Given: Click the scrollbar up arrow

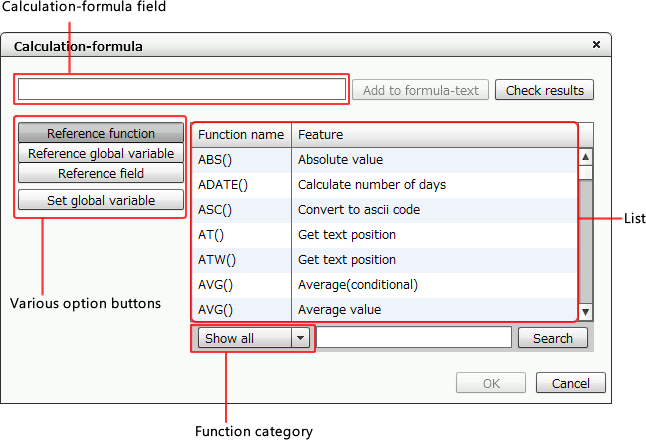Looking at the screenshot, I should pyautogui.click(x=585, y=157).
